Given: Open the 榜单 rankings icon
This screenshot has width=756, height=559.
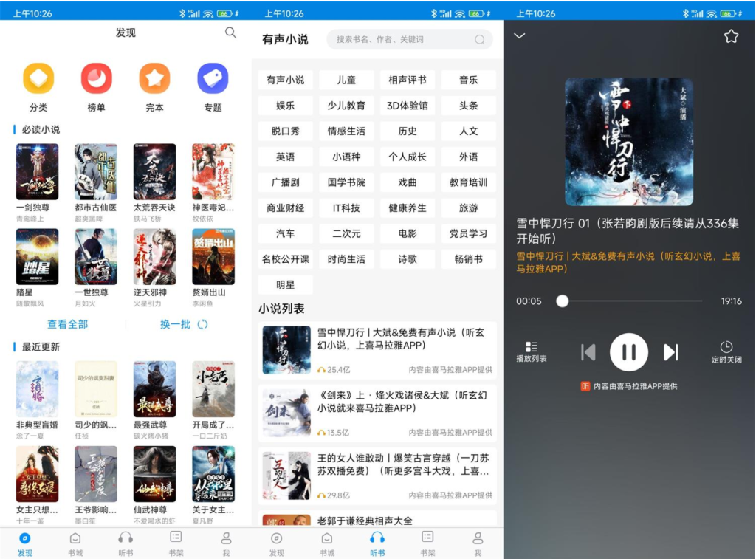Looking at the screenshot, I should pyautogui.click(x=96, y=79).
